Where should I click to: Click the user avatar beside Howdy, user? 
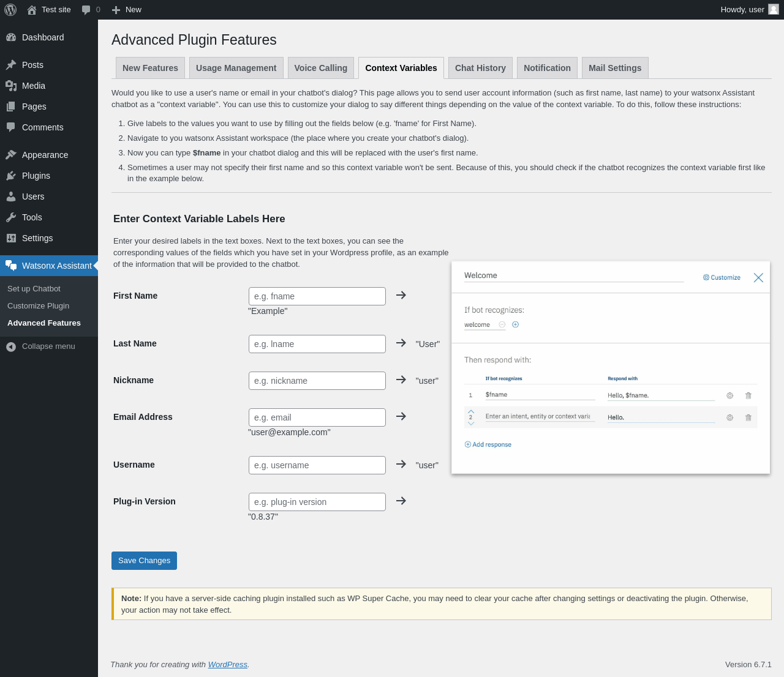(x=774, y=10)
